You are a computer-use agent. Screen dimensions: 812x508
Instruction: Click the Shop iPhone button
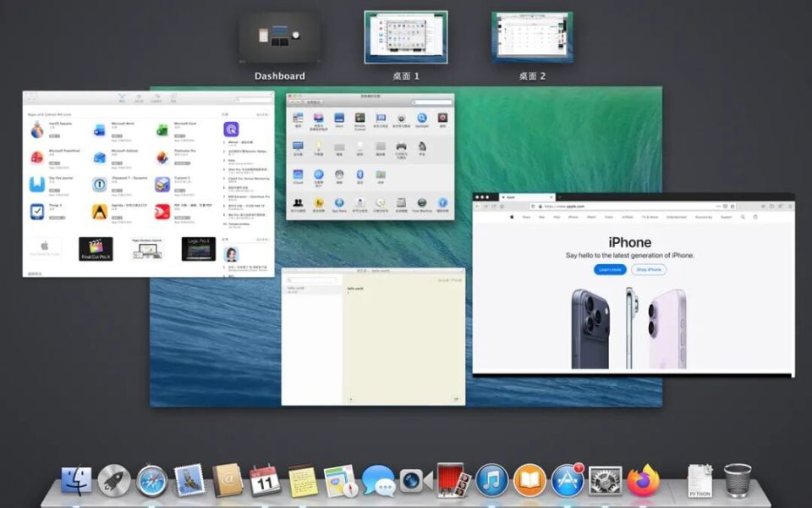(x=649, y=269)
